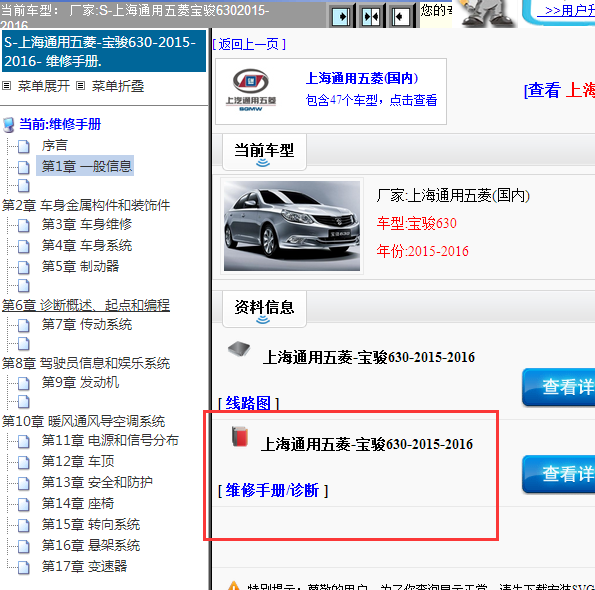Image resolution: width=595 pixels, height=590 pixels.
Task: Expand all menus with 菜单展开
Action: 44,86
